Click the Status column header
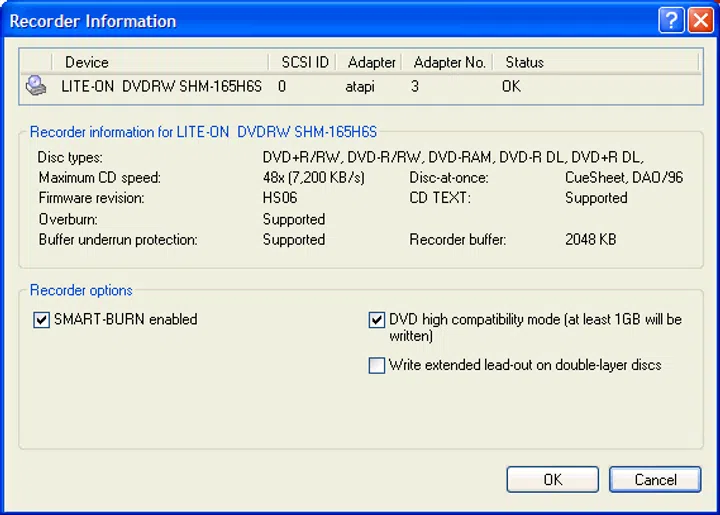720x515 pixels. (524, 62)
